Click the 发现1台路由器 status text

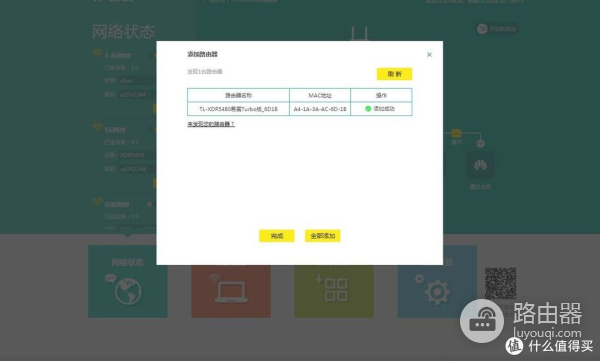click(205, 72)
